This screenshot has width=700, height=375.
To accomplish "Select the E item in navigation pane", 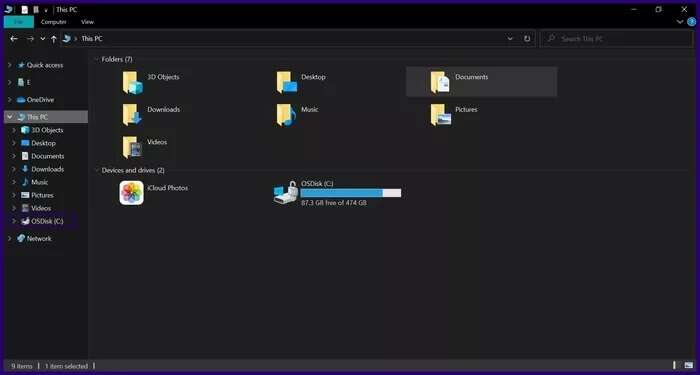I will (24, 83).
